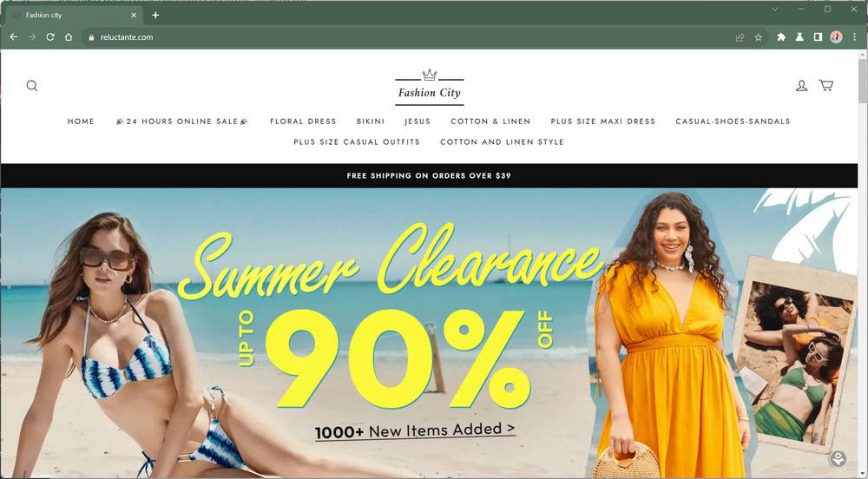Open the account profile icon
This screenshot has height=479, width=868.
click(801, 85)
